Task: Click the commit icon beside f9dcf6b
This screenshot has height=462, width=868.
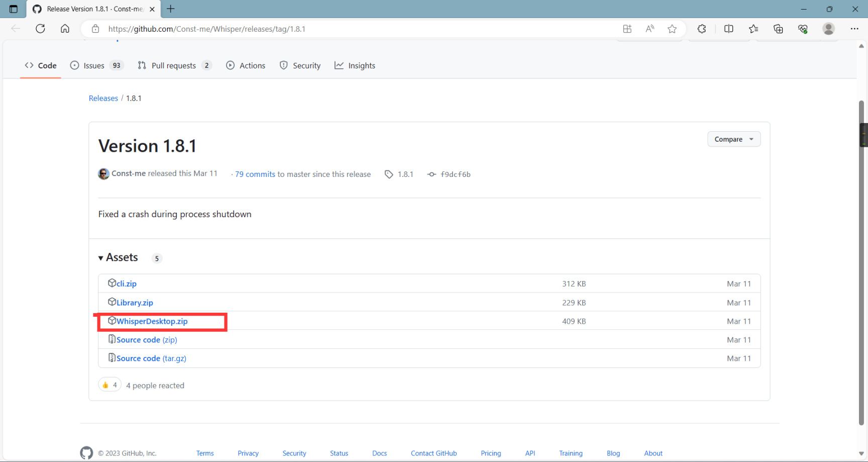Action: tap(431, 174)
